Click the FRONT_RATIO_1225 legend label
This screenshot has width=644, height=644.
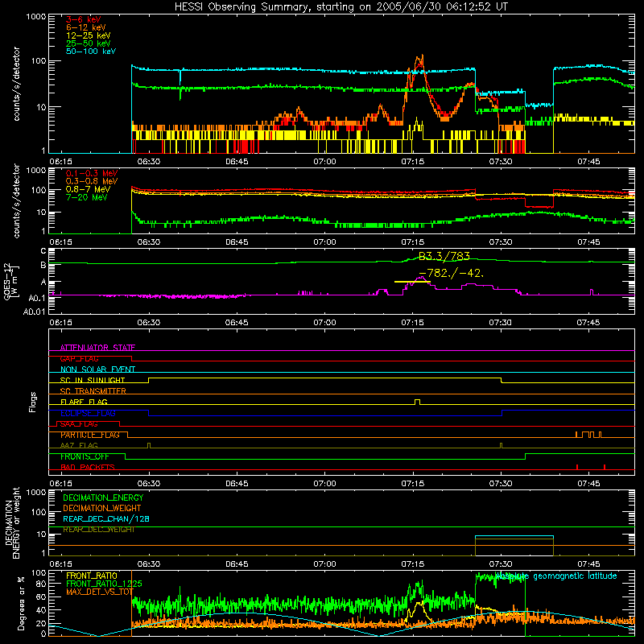click(x=104, y=584)
